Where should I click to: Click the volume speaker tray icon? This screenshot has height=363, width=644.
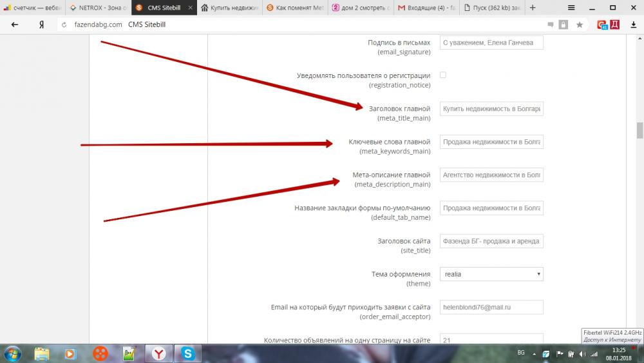[582, 353]
